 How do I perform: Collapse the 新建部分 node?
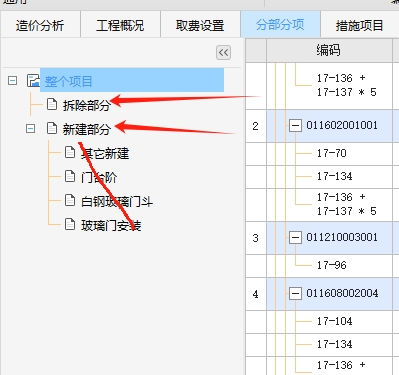pyautogui.click(x=30, y=128)
